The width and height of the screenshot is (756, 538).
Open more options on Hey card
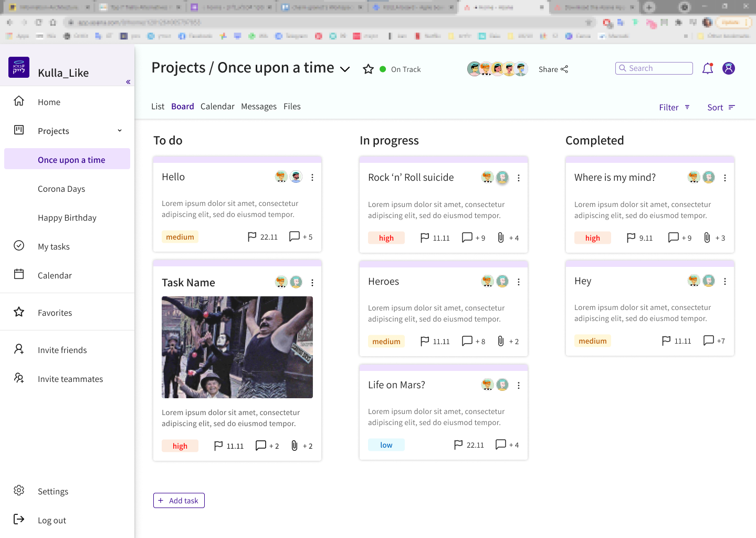pyautogui.click(x=725, y=282)
